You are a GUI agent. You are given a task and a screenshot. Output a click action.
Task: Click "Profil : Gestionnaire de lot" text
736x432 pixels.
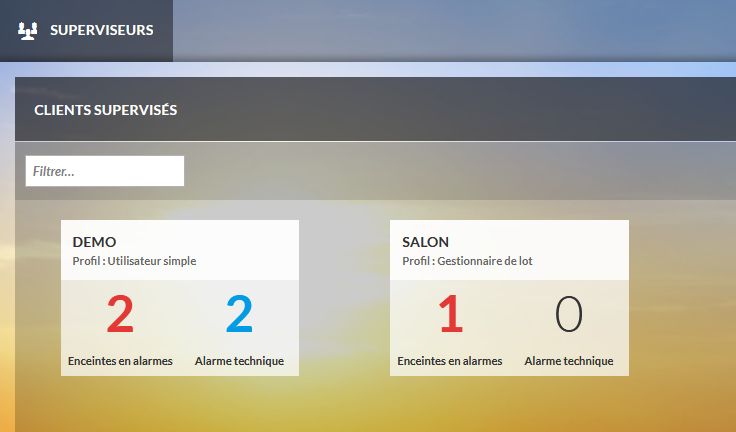click(x=467, y=261)
